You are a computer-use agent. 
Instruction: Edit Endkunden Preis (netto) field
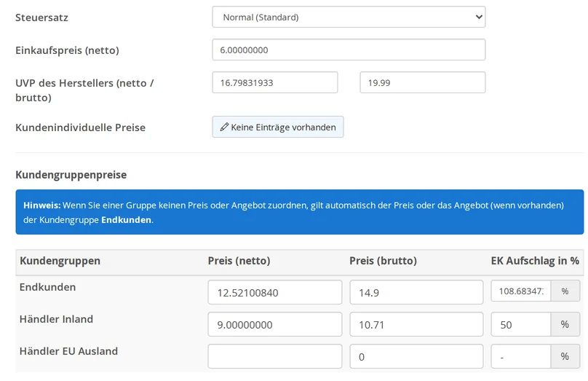tap(275, 292)
